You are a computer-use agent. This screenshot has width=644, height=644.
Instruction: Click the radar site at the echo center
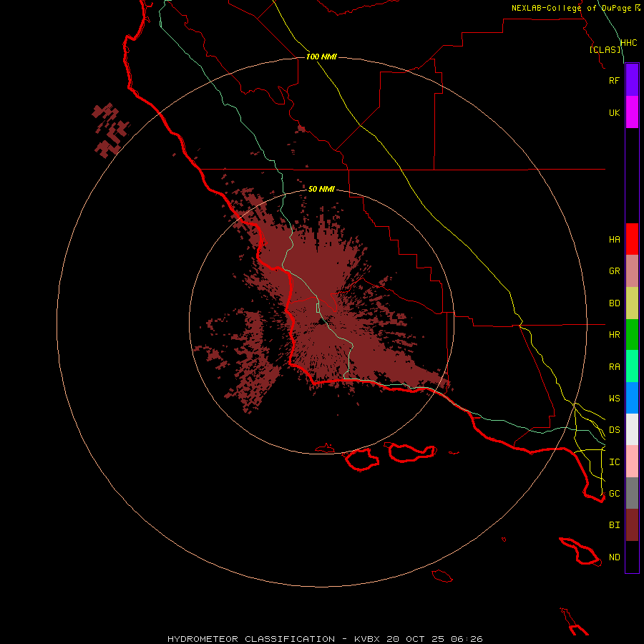(x=321, y=321)
